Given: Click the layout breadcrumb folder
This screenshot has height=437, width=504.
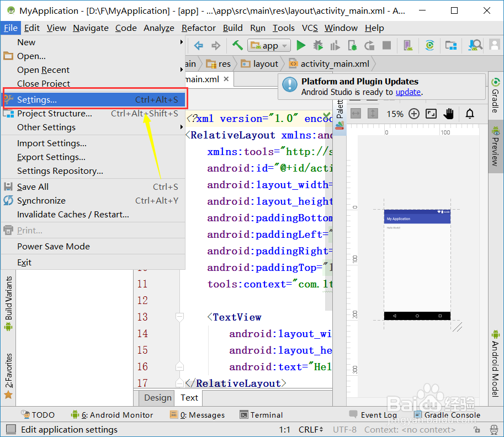Looking at the screenshot, I should pyautogui.click(x=259, y=64).
